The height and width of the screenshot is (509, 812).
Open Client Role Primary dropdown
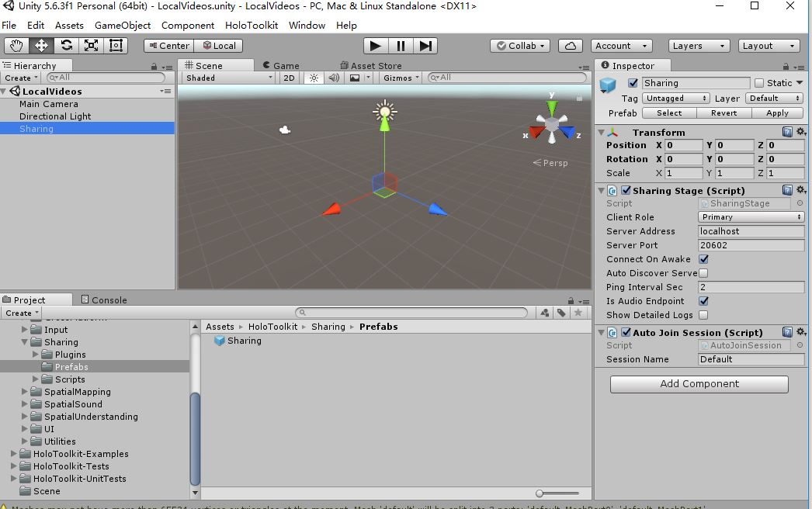(751, 217)
